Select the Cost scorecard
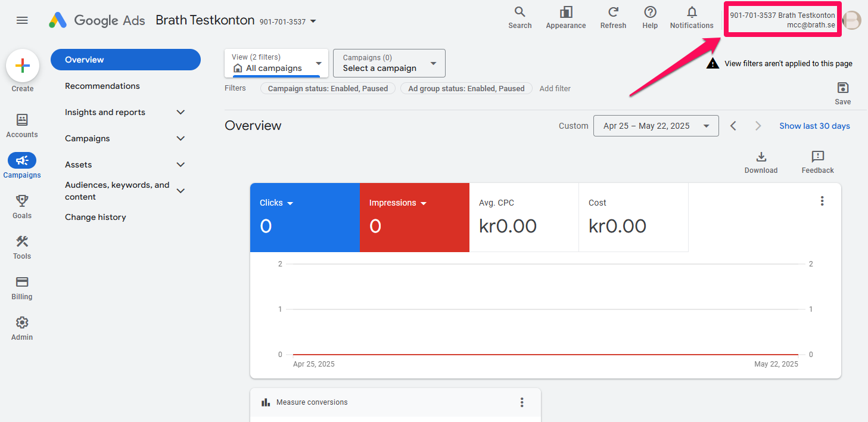This screenshot has height=422, width=868. [x=633, y=218]
